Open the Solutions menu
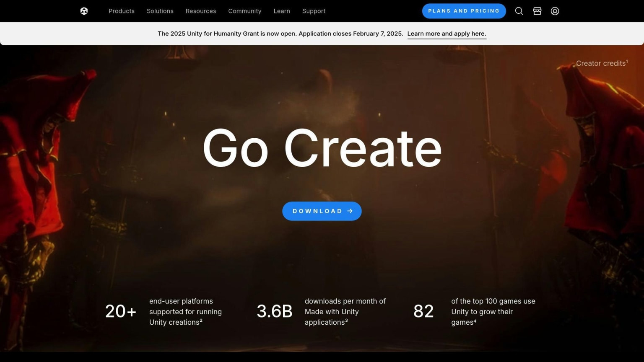Viewport: 644px width, 362px height. pos(160,11)
